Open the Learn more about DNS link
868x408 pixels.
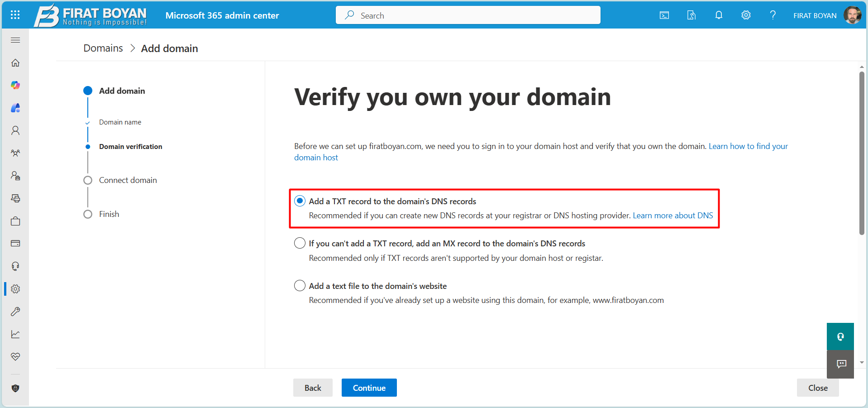673,215
